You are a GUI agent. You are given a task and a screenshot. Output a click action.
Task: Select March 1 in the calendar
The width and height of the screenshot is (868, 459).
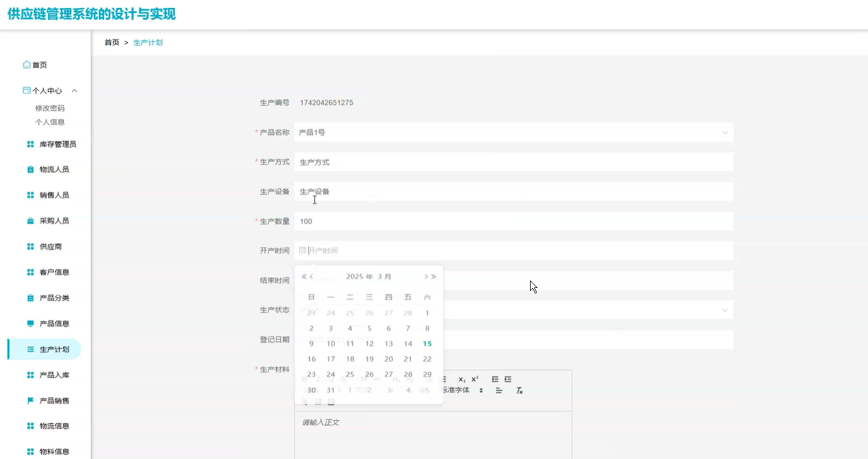tap(427, 313)
